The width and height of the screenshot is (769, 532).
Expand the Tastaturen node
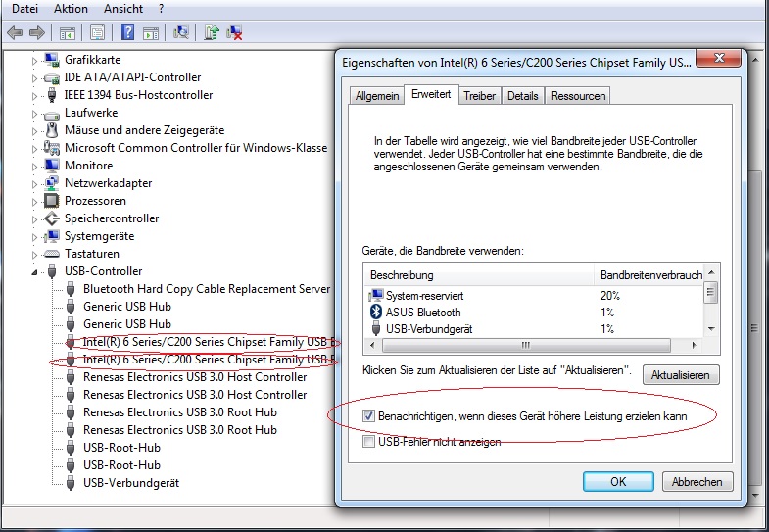click(34, 255)
